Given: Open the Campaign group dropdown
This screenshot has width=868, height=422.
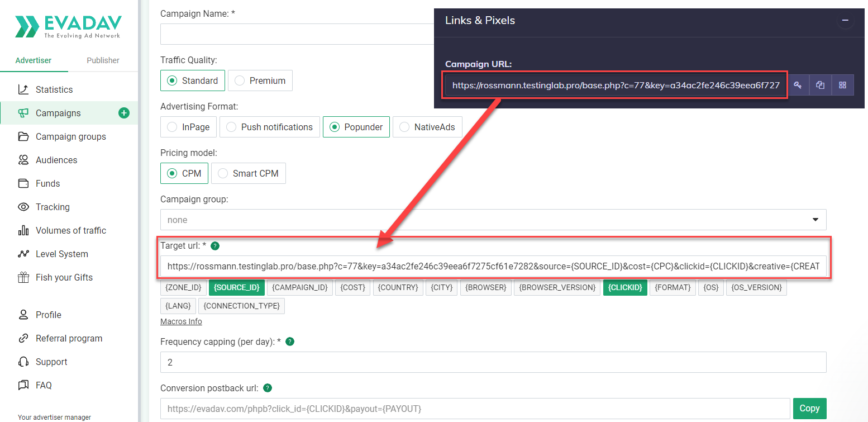Looking at the screenshot, I should [493, 220].
